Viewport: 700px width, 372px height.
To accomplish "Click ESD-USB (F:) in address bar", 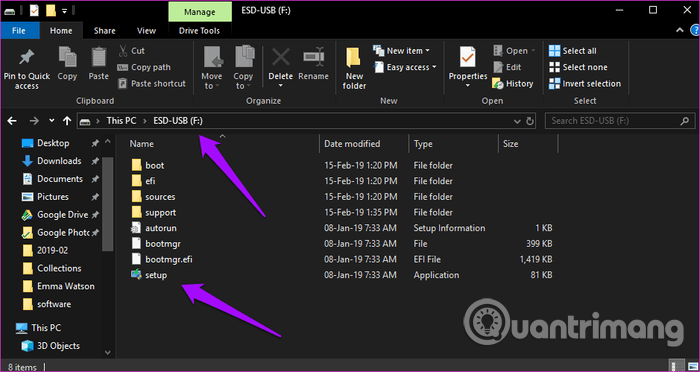I will pyautogui.click(x=178, y=121).
